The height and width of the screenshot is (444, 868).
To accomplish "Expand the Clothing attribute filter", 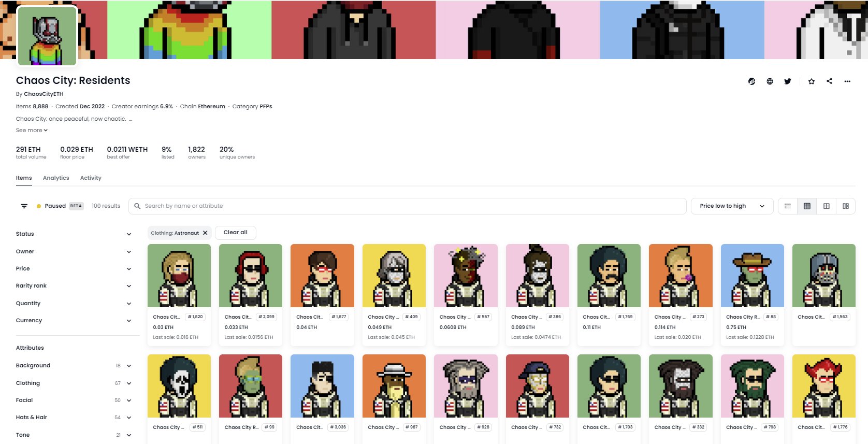I will coord(74,383).
